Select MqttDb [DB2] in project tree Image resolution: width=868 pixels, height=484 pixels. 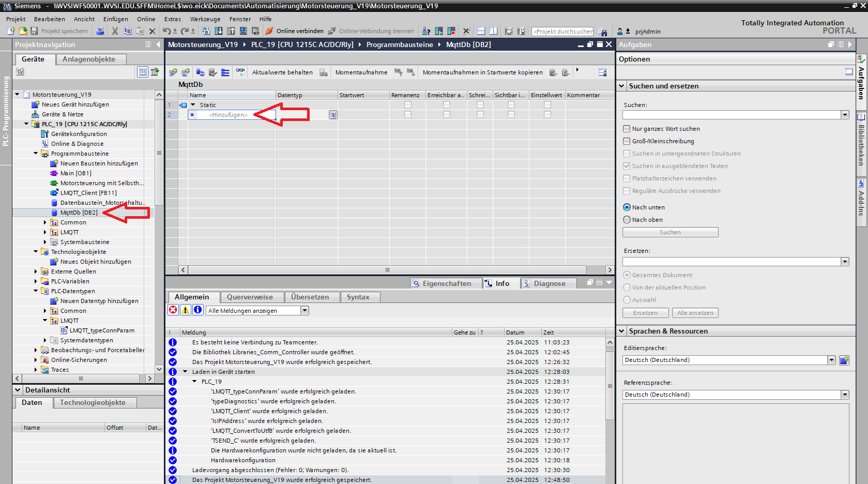coord(79,213)
